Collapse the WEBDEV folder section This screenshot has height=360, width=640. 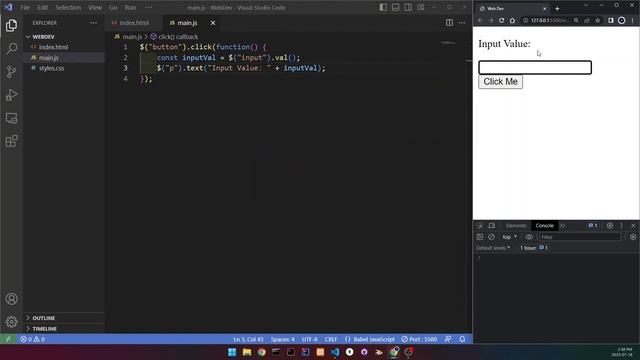pos(43,37)
